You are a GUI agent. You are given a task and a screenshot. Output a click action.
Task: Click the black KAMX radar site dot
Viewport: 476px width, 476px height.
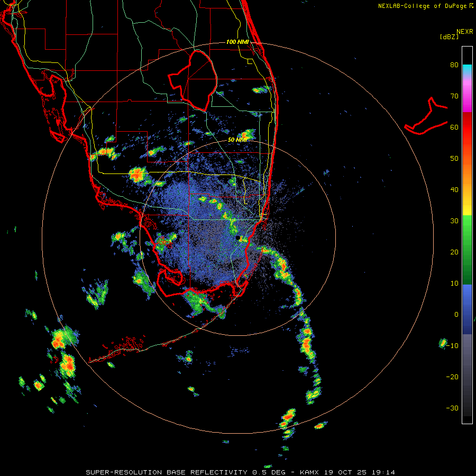click(x=237, y=237)
